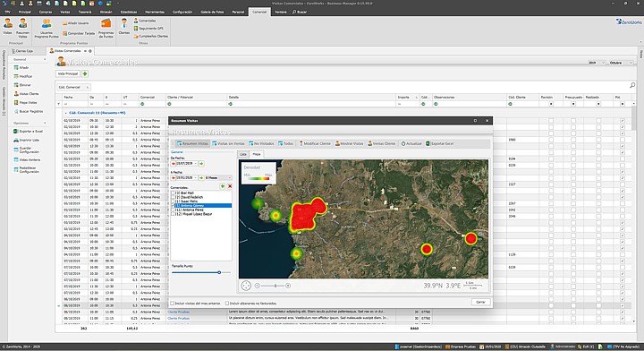Toggle Miquel López Baqur checkbox
Viewport: 644px width, 351px height.
coord(173,214)
